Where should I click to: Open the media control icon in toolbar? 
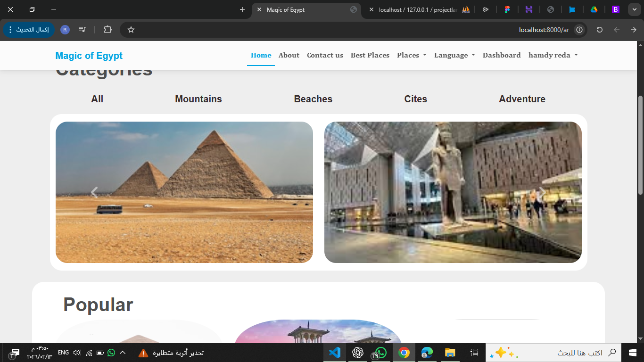point(82,30)
